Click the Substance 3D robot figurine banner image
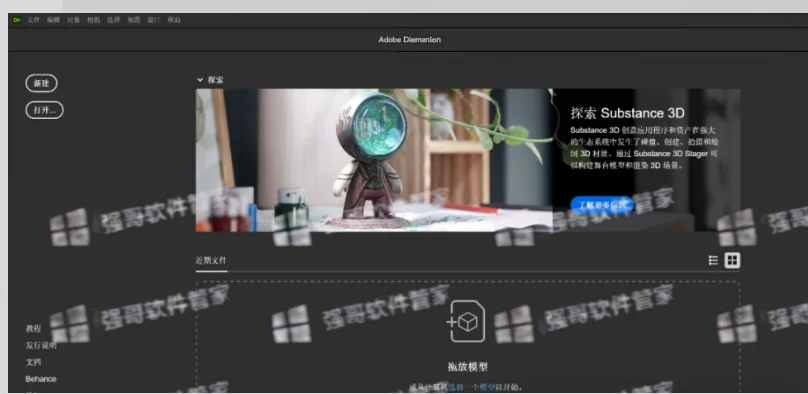The width and height of the screenshot is (808, 394). [x=374, y=160]
